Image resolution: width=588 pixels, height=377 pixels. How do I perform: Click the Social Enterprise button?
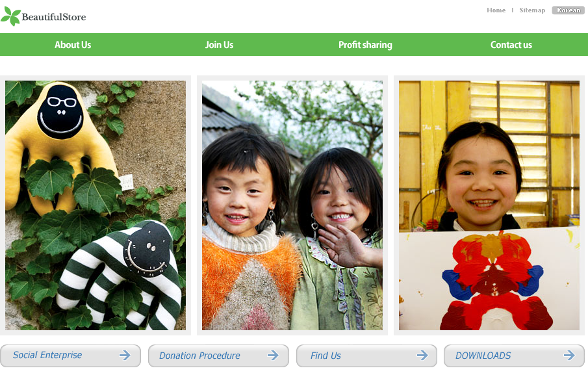[x=71, y=356]
